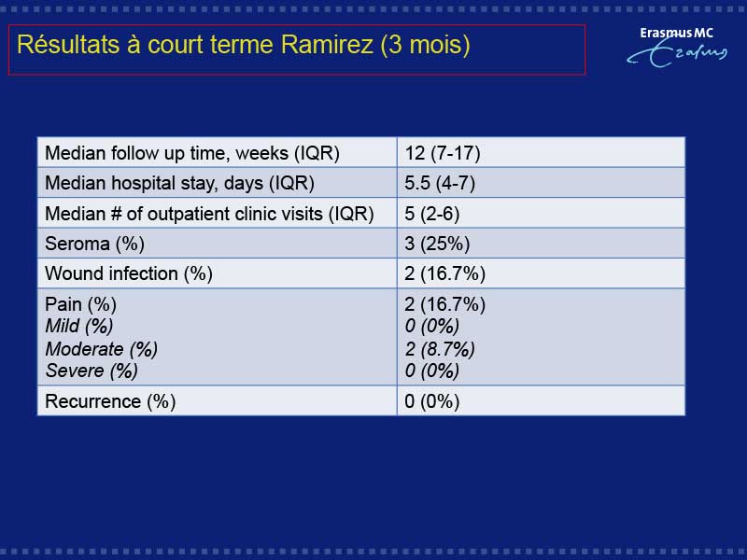Select the recurrence 0 (0%) value cell
This screenshot has width=747, height=560.
(x=542, y=400)
